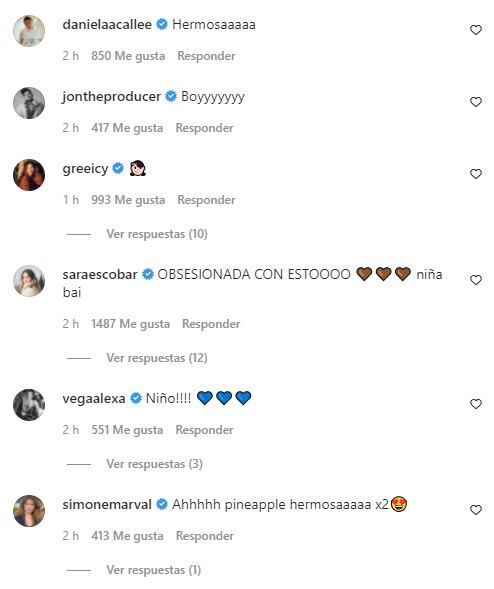Tap heart icon beside saraescobar's comment
The height and width of the screenshot is (589, 494).
[476, 280]
